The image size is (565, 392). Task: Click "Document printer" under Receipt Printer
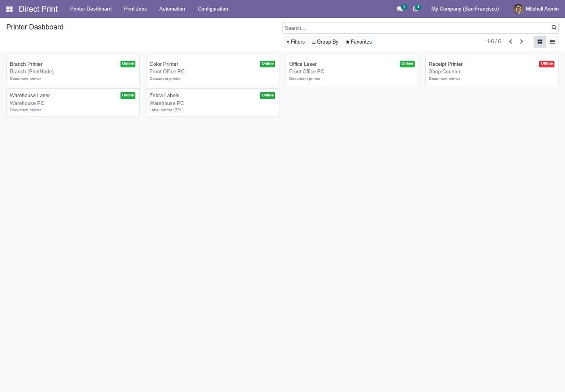point(444,79)
